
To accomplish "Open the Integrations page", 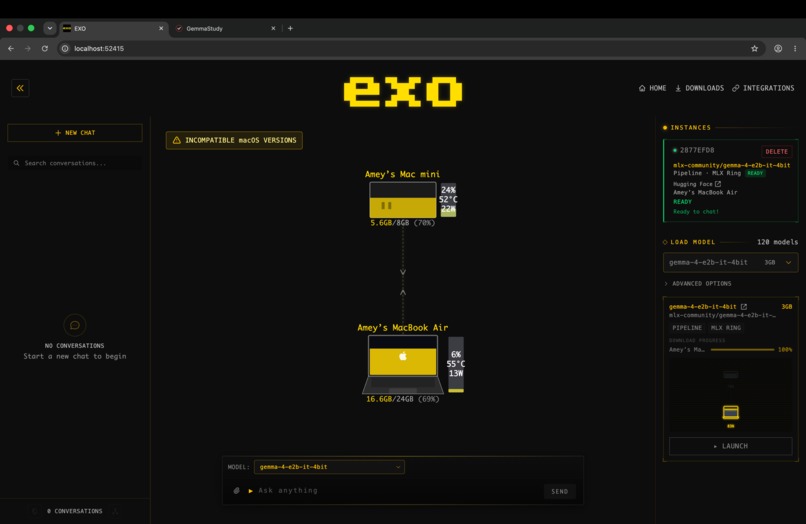I will click(763, 88).
